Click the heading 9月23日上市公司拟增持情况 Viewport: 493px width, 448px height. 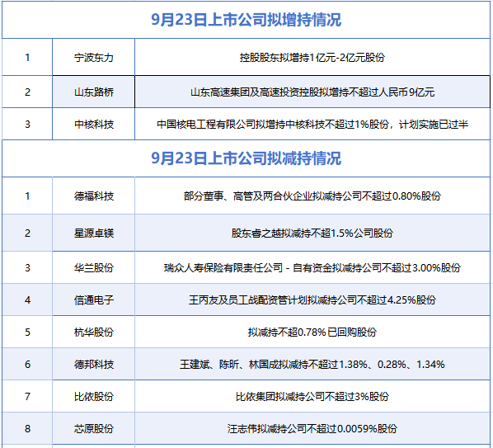(x=246, y=20)
